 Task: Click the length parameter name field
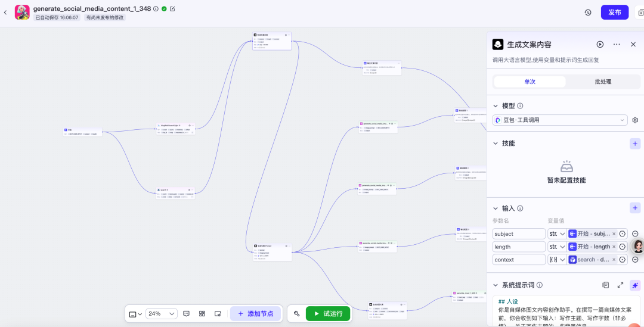tap(519, 247)
